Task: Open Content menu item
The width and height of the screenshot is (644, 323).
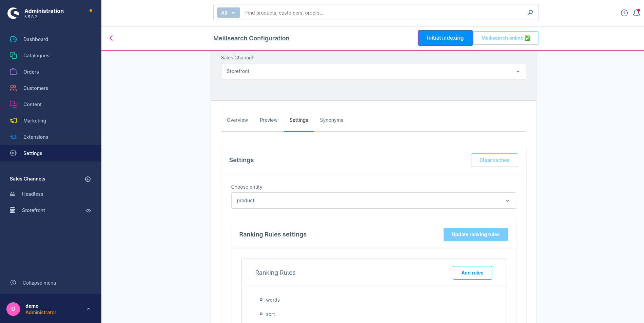Action: coord(33,104)
